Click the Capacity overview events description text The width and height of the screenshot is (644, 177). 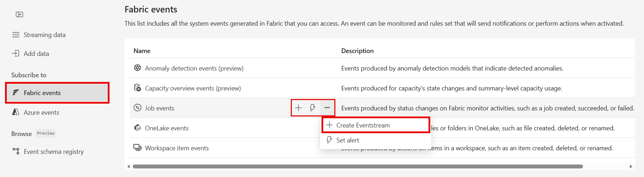(x=451, y=88)
